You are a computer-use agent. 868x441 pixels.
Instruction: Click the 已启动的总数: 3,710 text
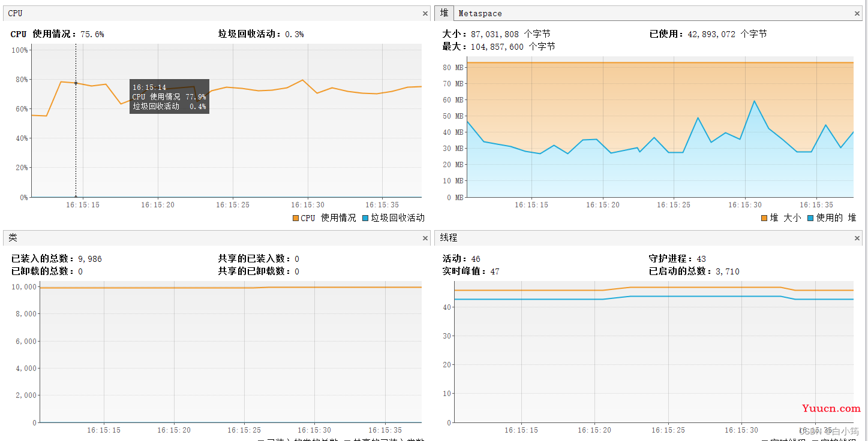pyautogui.click(x=694, y=271)
